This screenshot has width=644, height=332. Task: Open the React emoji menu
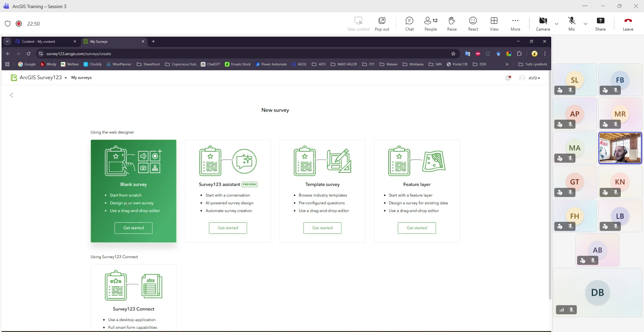pos(473,24)
